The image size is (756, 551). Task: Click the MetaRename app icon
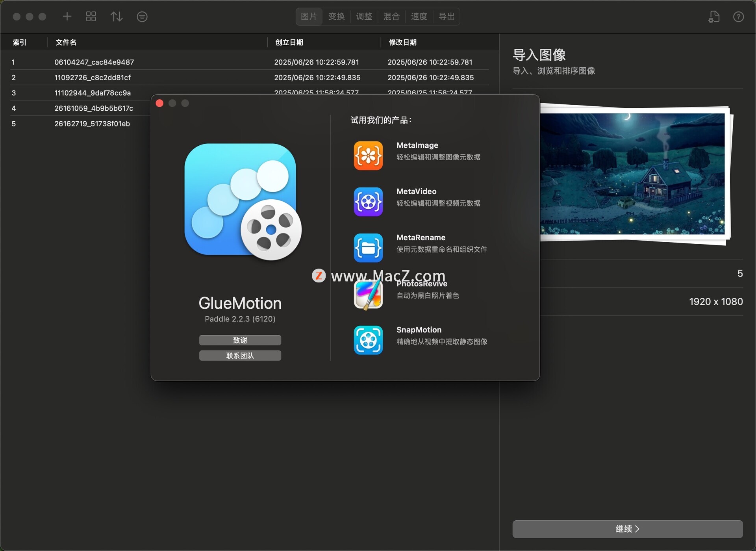(x=368, y=247)
